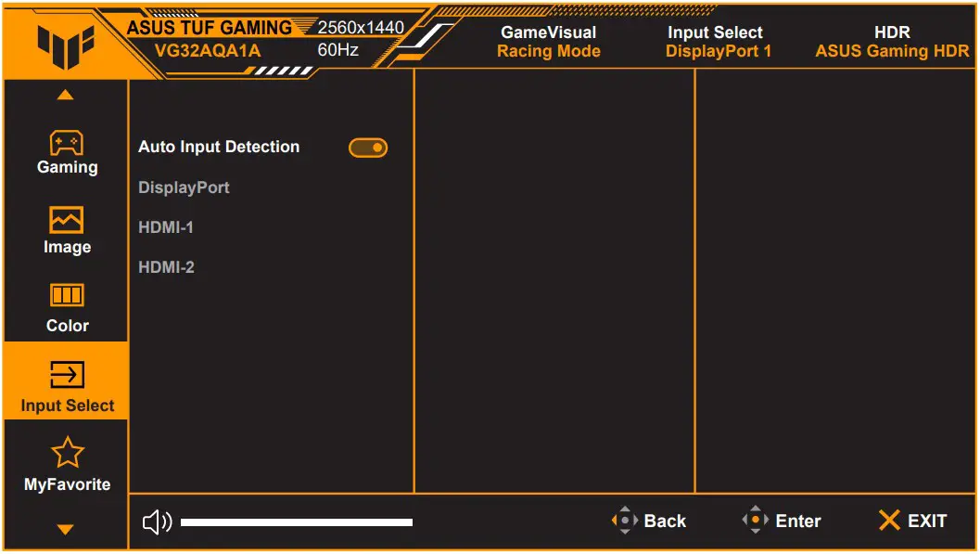
Task: Click the ASUS TUF GAMING title
Action: click(210, 28)
